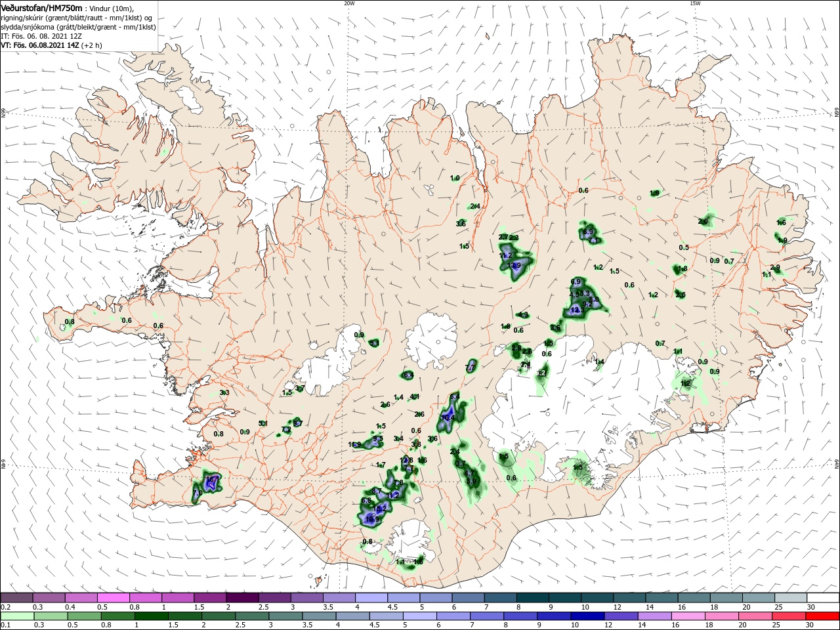Screen dimensions: 840x630
Task: Click the 'IT: Fös. 06. 08. 2021 12Z' line
Action: 41,36
